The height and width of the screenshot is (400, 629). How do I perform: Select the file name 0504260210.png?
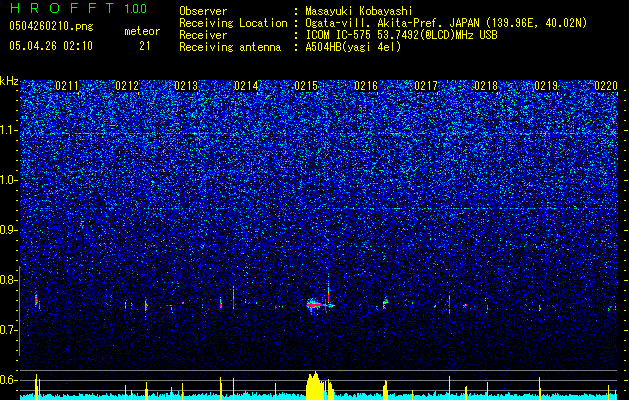coord(51,26)
